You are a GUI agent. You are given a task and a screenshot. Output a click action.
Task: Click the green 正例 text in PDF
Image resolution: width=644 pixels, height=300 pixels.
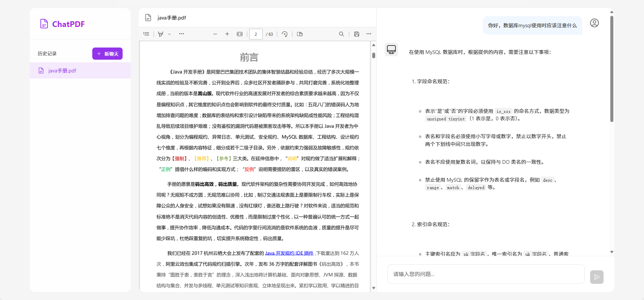[x=166, y=169]
